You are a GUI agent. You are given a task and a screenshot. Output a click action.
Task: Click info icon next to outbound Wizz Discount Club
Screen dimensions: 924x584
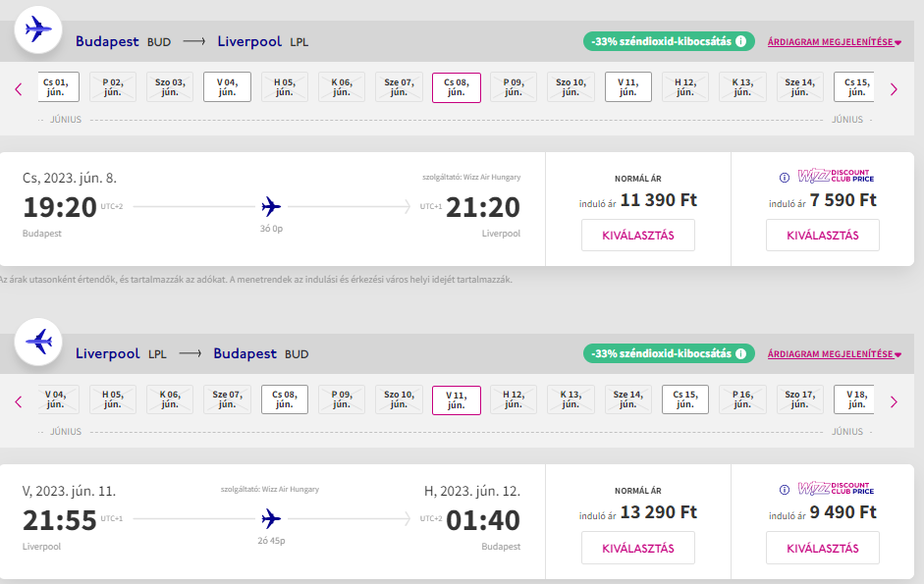point(784,178)
